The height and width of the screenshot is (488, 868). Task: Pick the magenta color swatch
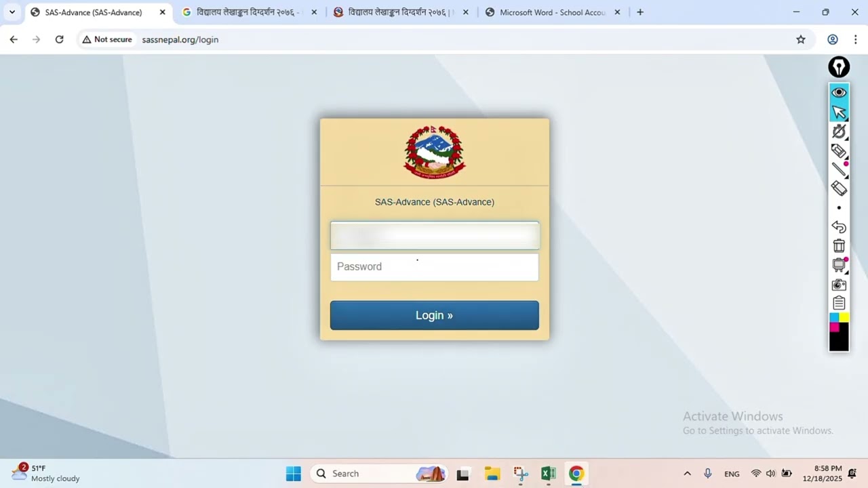[834, 327]
